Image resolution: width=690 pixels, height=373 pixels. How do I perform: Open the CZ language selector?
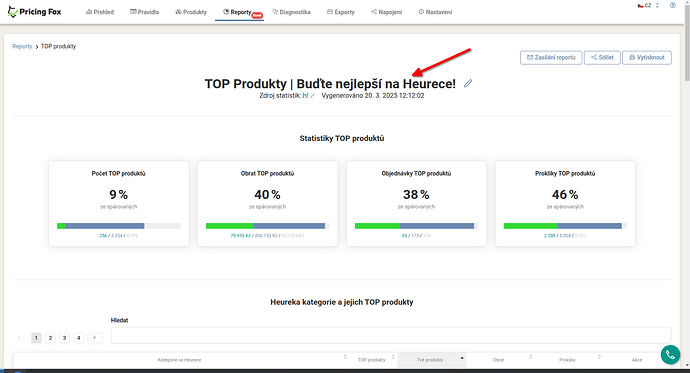(x=648, y=6)
